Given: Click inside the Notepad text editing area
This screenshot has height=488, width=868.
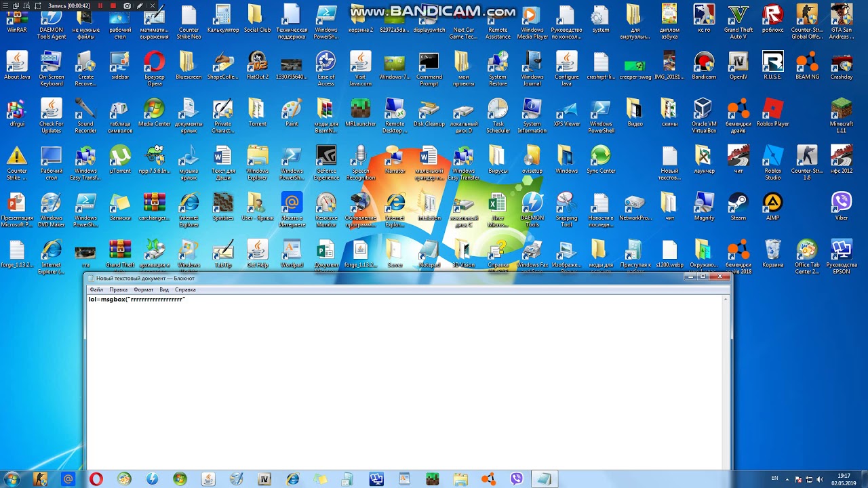Looking at the screenshot, I should tap(406, 383).
